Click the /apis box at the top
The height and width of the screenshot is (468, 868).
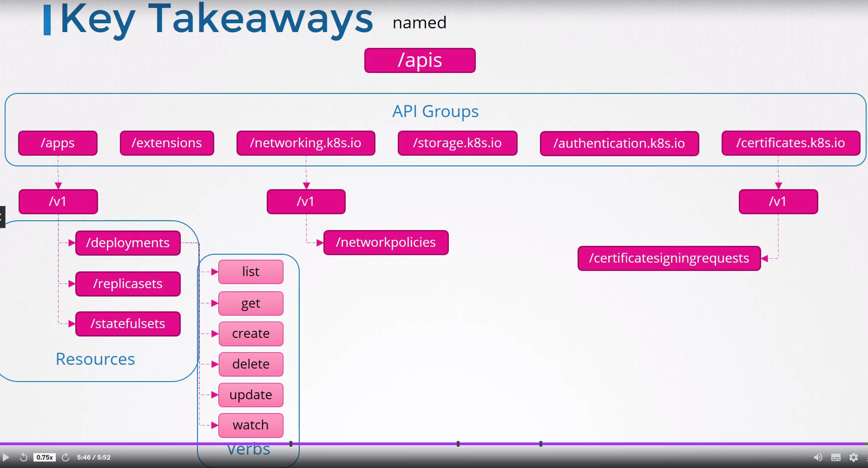(x=420, y=60)
